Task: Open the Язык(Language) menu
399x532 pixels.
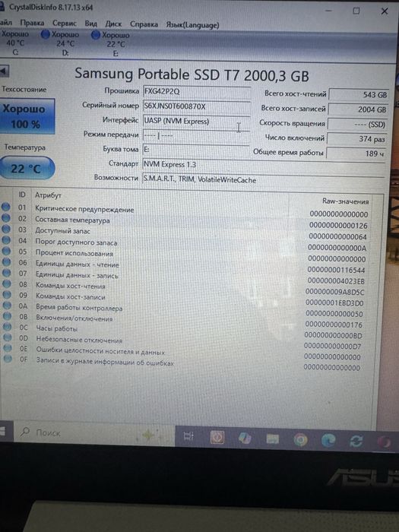Action: pos(192,25)
